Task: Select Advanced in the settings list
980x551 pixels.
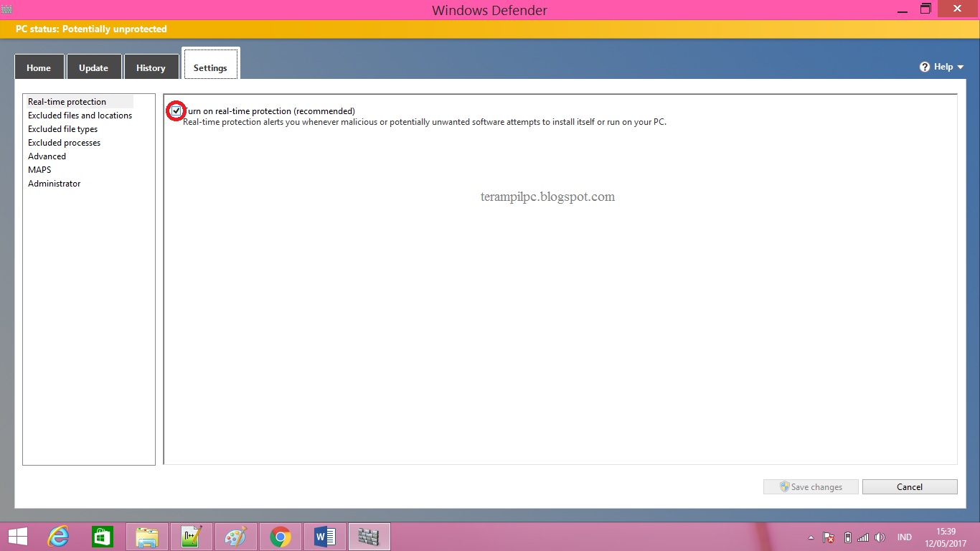Action: (x=47, y=156)
